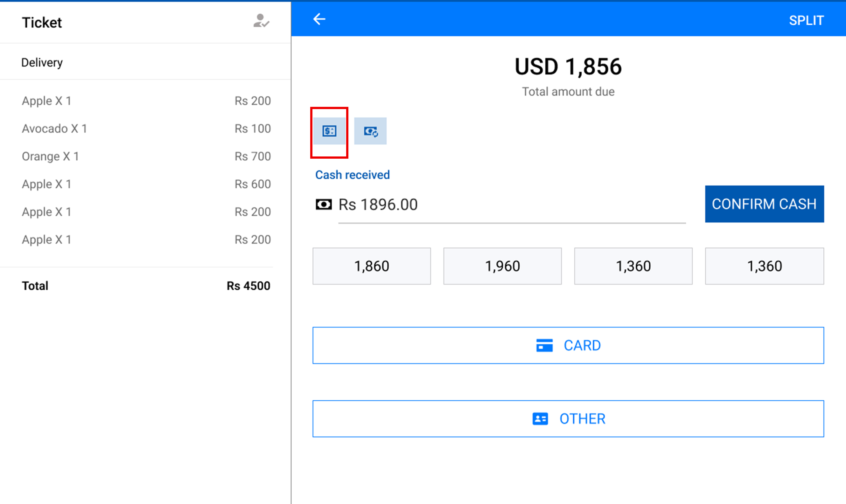Pay with OTHER option

[x=568, y=419]
